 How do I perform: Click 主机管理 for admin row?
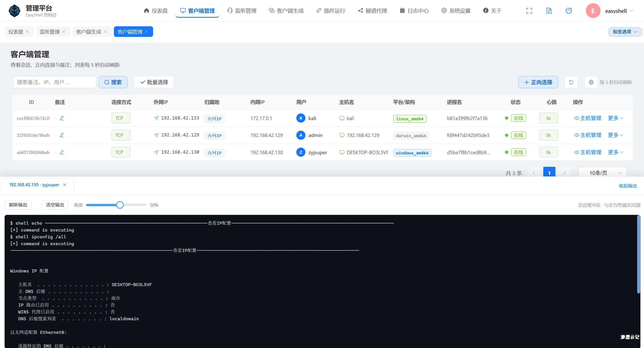coord(588,135)
